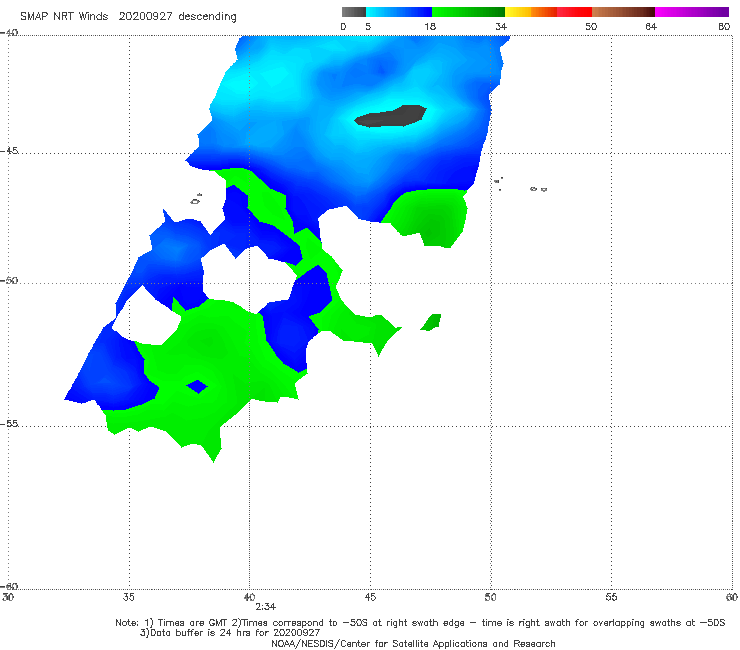Click the note line 'Times are GMT'
This screenshot has height=650, width=740.
tap(193, 623)
